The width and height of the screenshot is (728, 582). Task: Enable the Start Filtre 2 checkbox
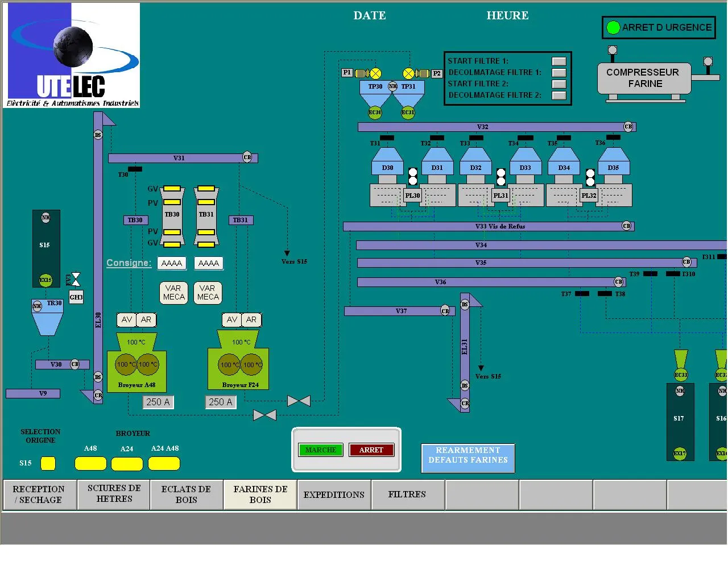tap(559, 84)
